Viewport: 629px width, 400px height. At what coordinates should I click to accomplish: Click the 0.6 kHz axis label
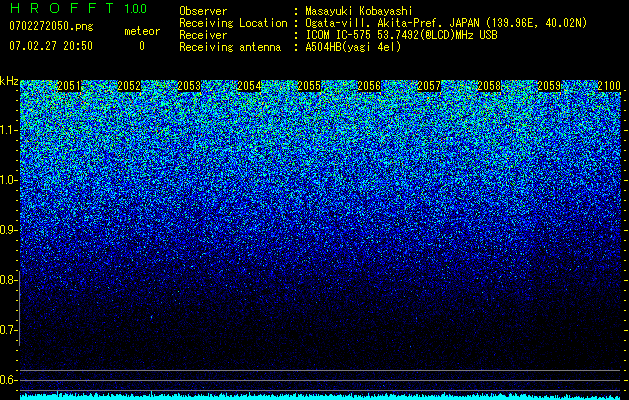(7, 380)
